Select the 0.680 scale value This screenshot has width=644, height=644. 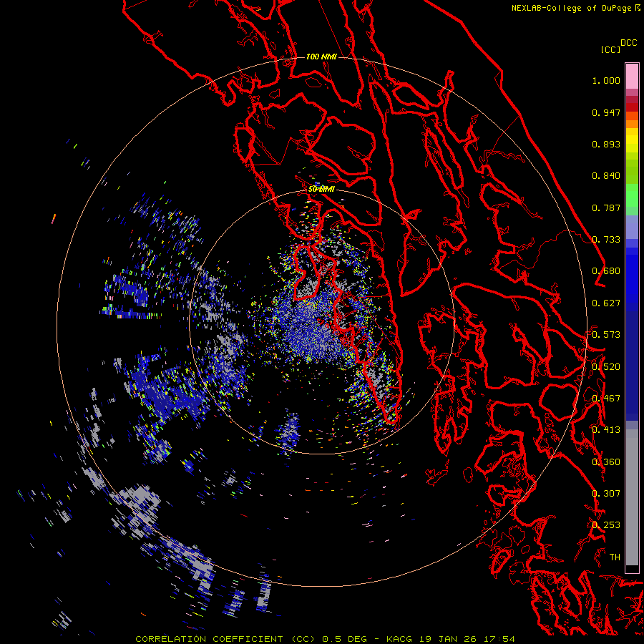point(606,271)
